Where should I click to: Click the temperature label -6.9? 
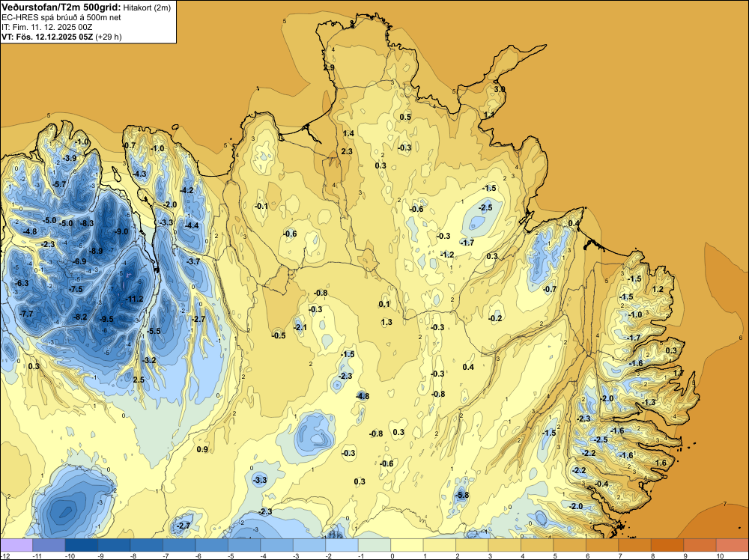pos(80,261)
